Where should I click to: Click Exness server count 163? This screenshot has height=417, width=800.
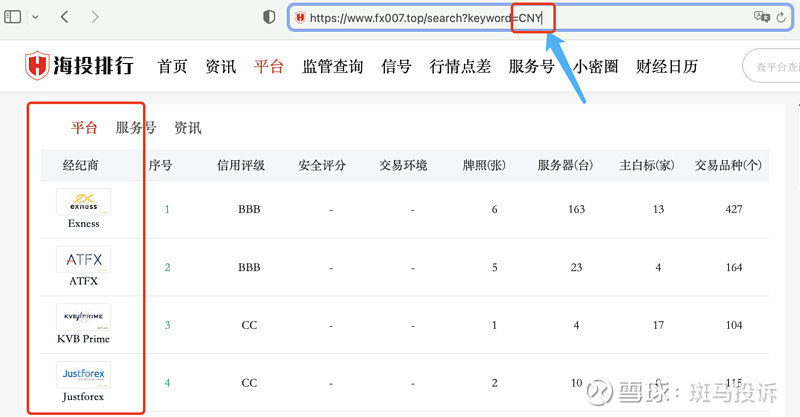(x=577, y=209)
